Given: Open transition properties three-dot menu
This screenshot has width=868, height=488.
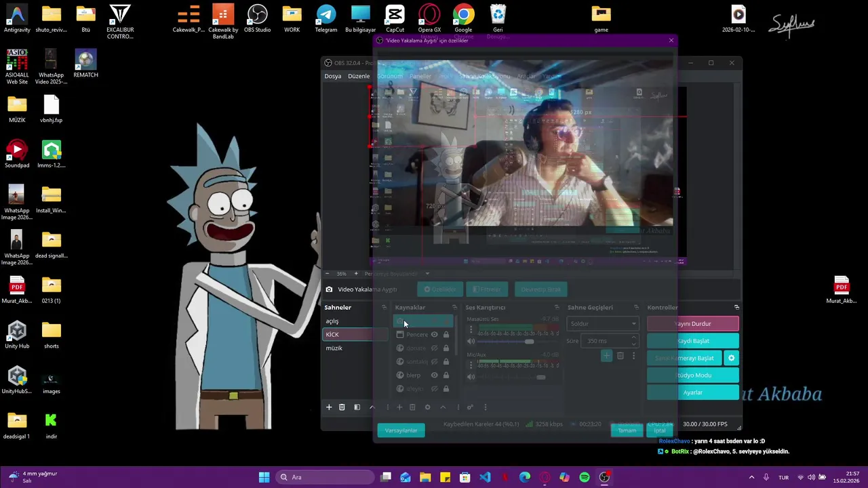Looking at the screenshot, I should click(633, 356).
